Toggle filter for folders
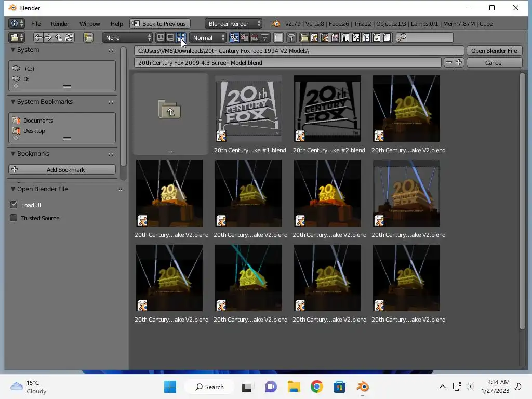 pyautogui.click(x=304, y=37)
